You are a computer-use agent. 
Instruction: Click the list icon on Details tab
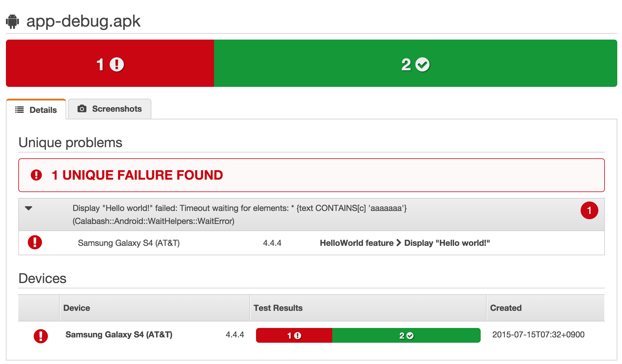20,110
